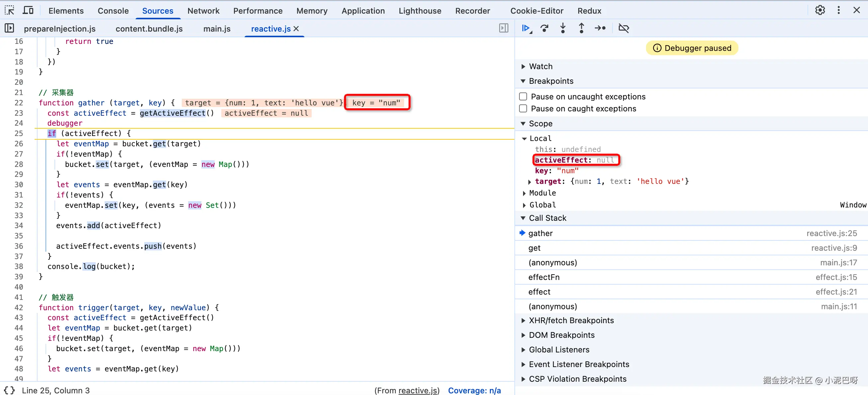The image size is (868, 395).
Task: Show navigator sidebar panel
Action: 9,28
